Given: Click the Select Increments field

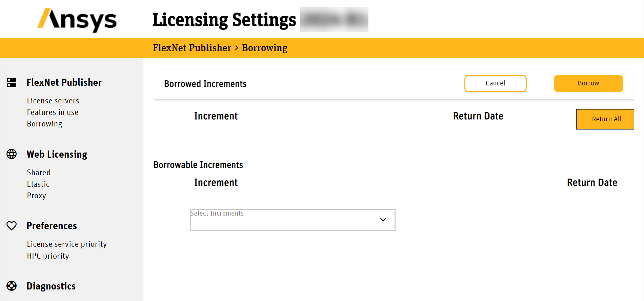Looking at the screenshot, I should click(x=285, y=220).
